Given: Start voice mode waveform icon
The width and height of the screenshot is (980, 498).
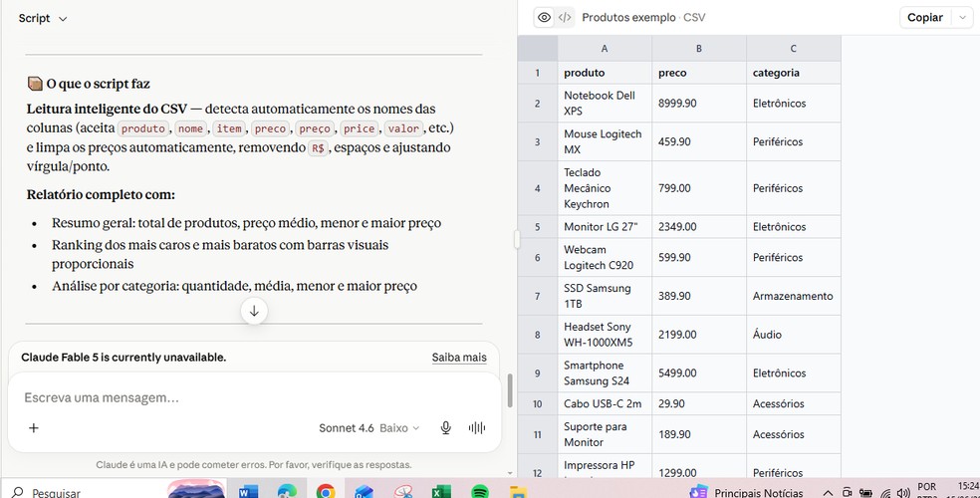Looking at the screenshot, I should click(477, 428).
